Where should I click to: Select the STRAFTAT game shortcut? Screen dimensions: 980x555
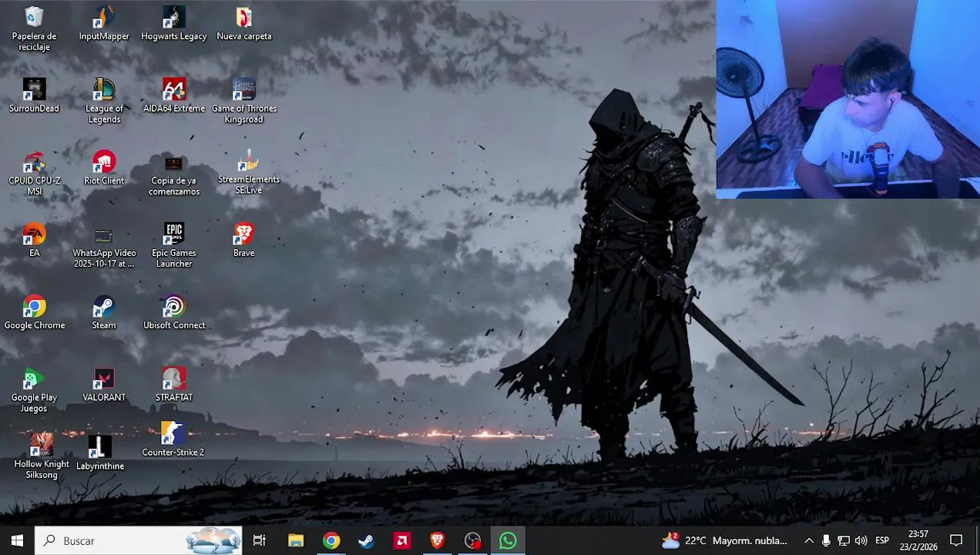174,385
